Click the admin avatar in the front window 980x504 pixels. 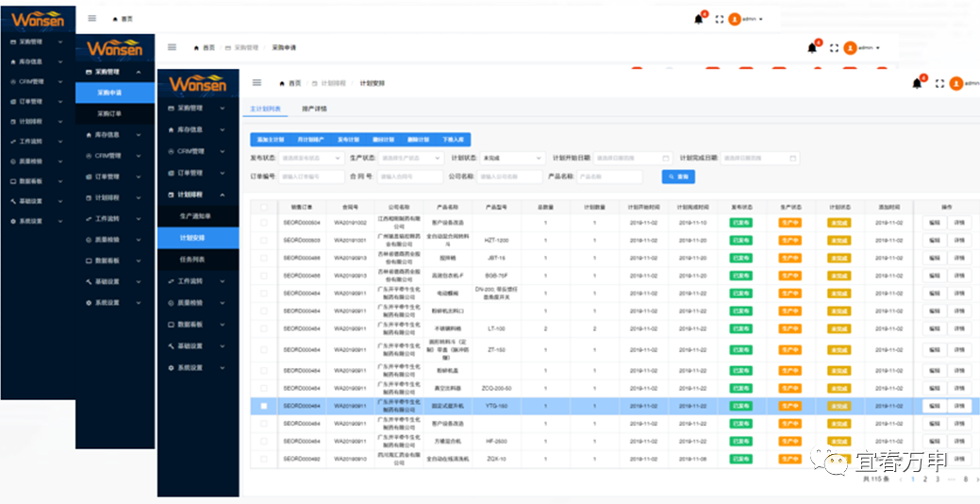pyautogui.click(x=955, y=83)
